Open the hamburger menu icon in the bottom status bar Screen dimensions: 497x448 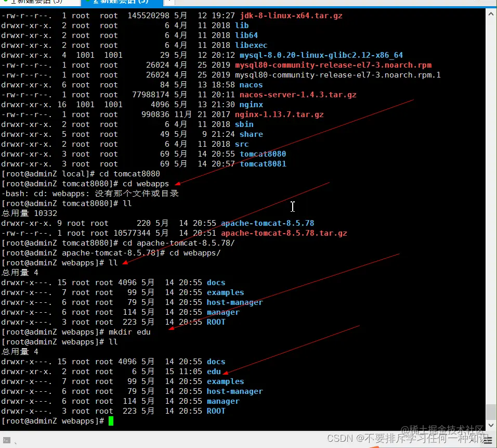488,440
